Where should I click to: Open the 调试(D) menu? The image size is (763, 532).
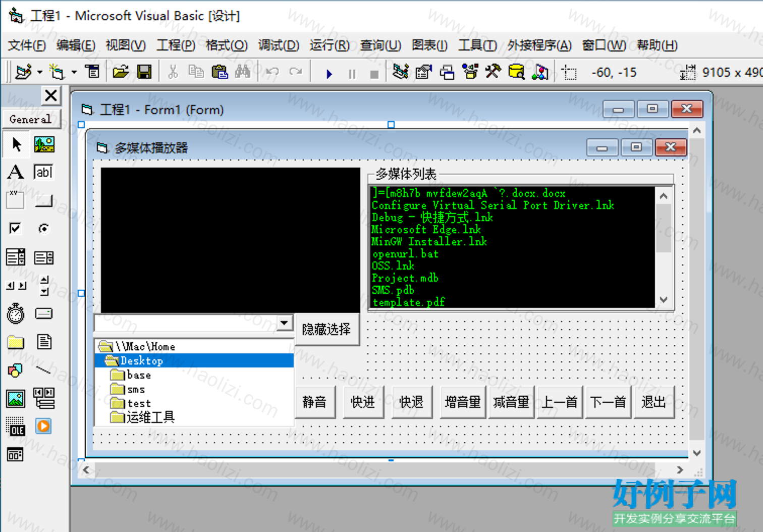(x=279, y=45)
